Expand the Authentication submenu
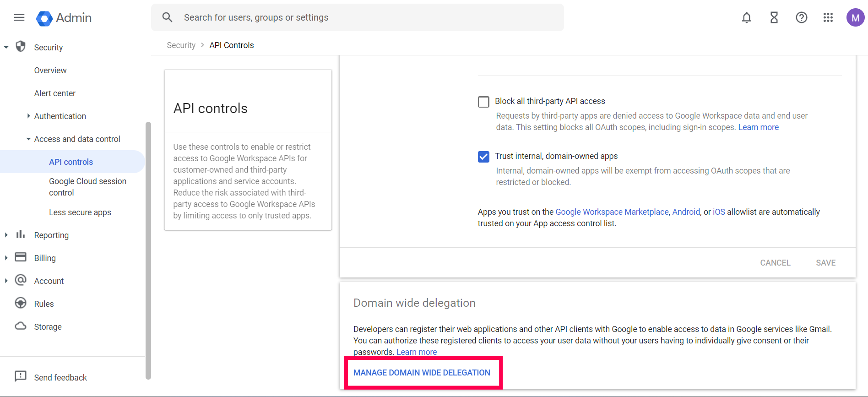 pyautogui.click(x=28, y=116)
